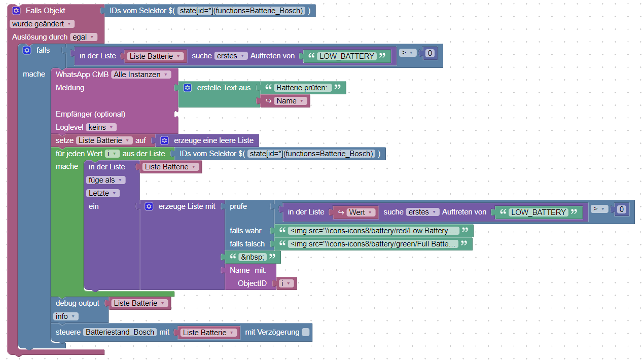Open Liste Batterie dropdown in debug output
This screenshot has width=644, height=361.
click(x=140, y=303)
